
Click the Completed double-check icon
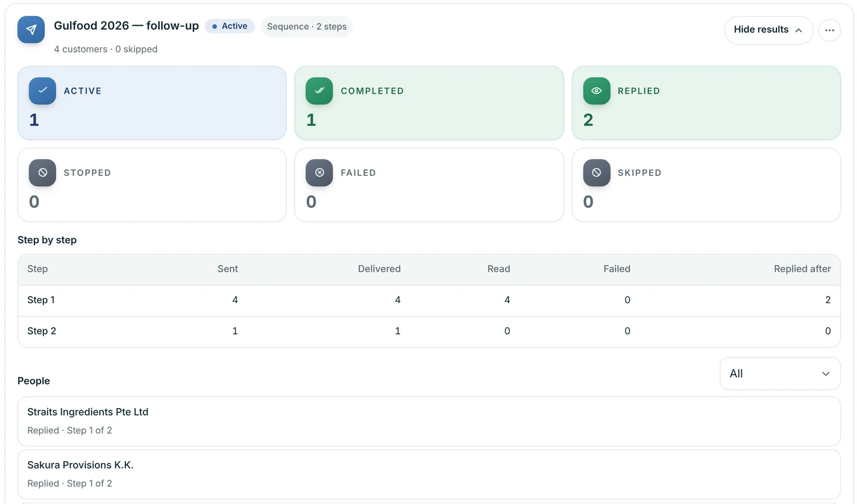coord(319,91)
